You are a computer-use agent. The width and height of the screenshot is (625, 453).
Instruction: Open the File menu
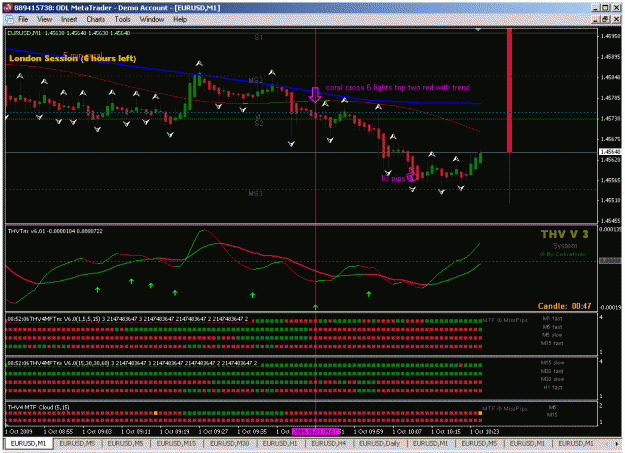(23, 19)
